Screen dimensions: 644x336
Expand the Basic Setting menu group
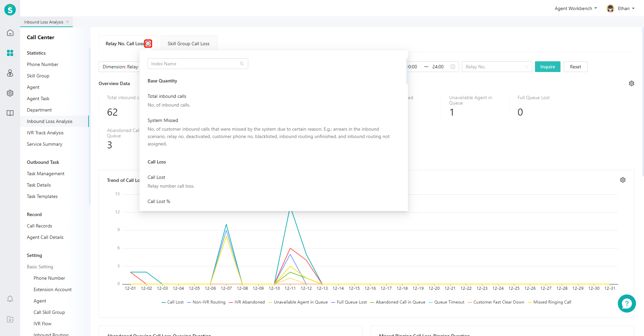pyautogui.click(x=40, y=267)
